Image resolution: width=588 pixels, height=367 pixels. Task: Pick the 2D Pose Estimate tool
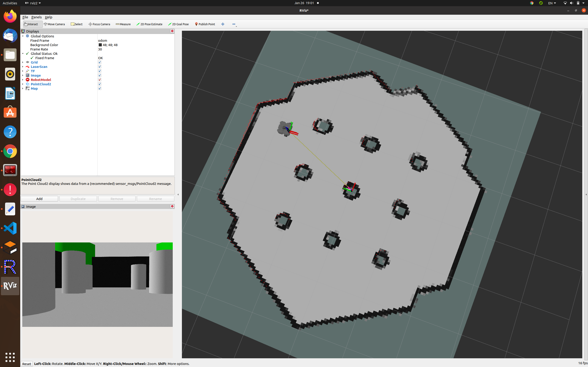(x=150, y=24)
